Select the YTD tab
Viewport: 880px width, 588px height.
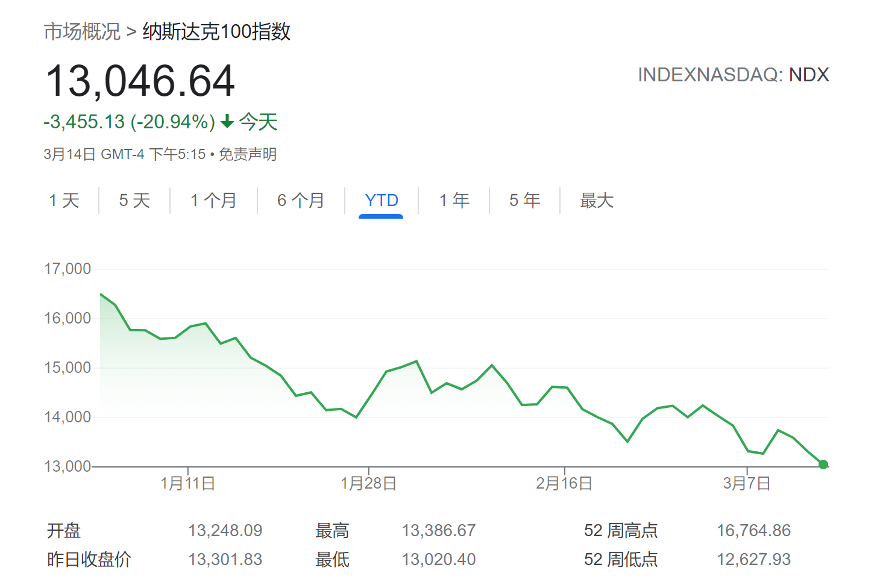pyautogui.click(x=382, y=200)
